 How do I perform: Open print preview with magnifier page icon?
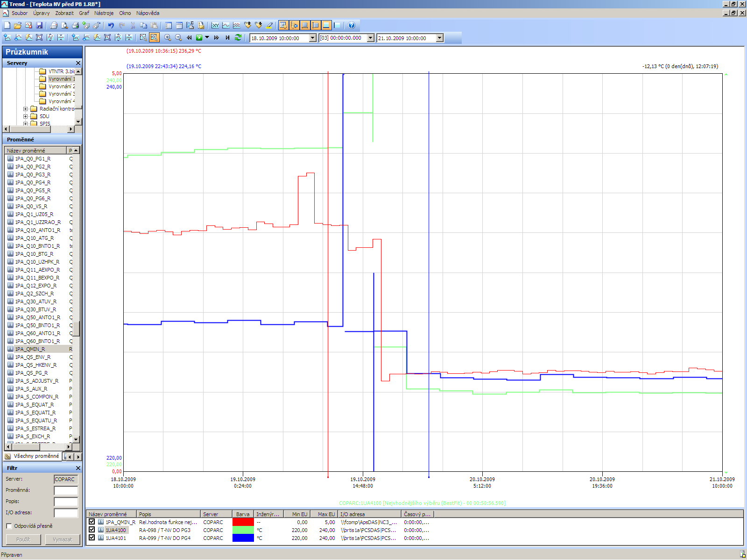click(x=64, y=25)
